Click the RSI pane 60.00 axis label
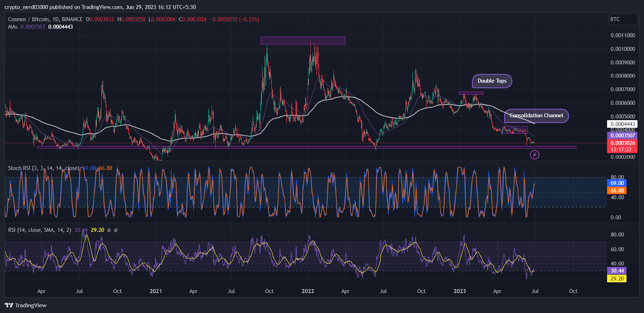This screenshot has height=313, width=644. click(x=617, y=249)
